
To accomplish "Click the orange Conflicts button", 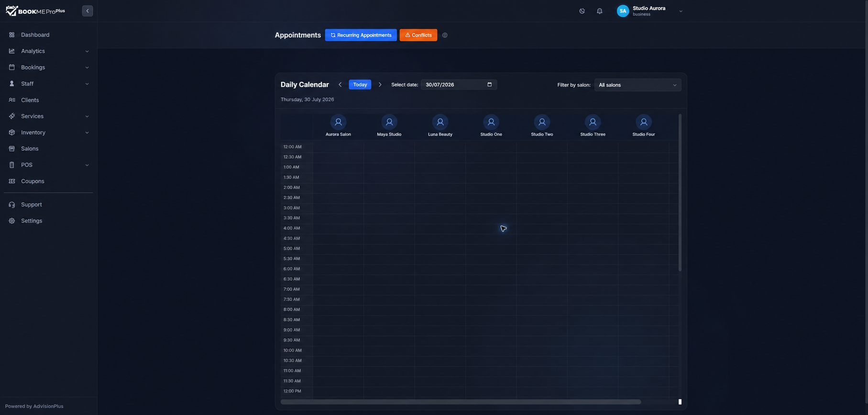I will [x=418, y=35].
